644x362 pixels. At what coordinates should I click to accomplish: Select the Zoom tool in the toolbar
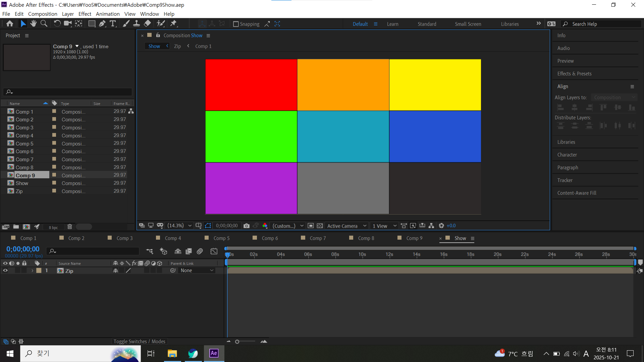pos(44,23)
